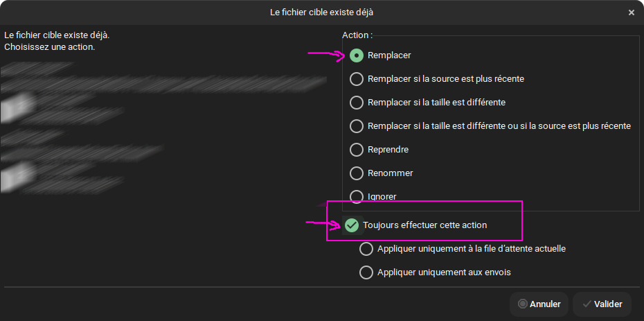Screen dimensions: 644x321
Task: Select the Reprendre option
Action: (x=357, y=150)
